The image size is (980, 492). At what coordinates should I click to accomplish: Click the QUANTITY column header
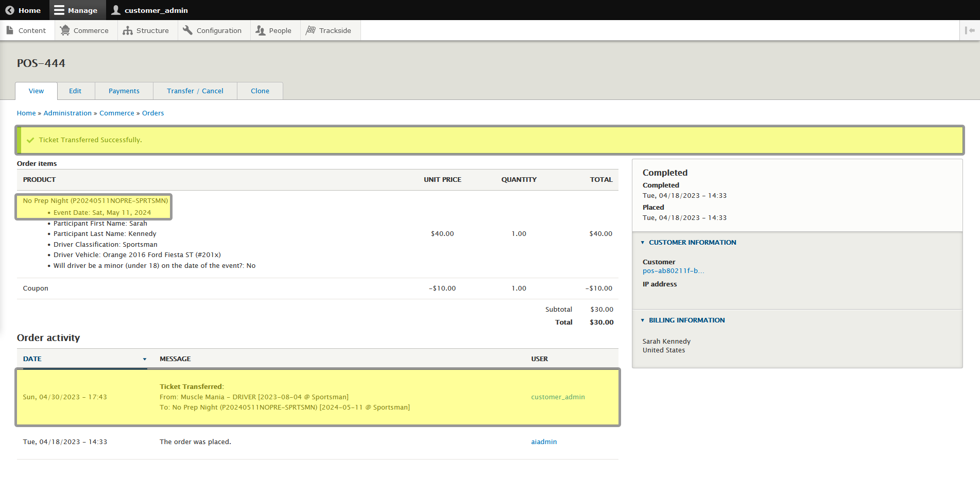[519, 179]
